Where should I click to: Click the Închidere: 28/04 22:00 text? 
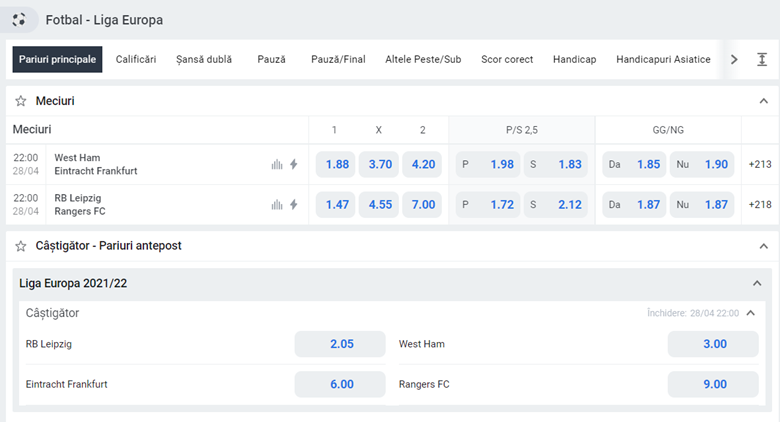coord(693,313)
